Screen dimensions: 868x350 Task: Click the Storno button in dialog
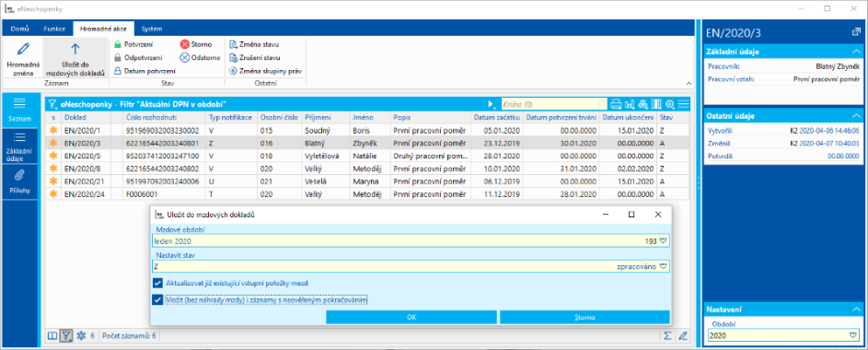coord(584,318)
